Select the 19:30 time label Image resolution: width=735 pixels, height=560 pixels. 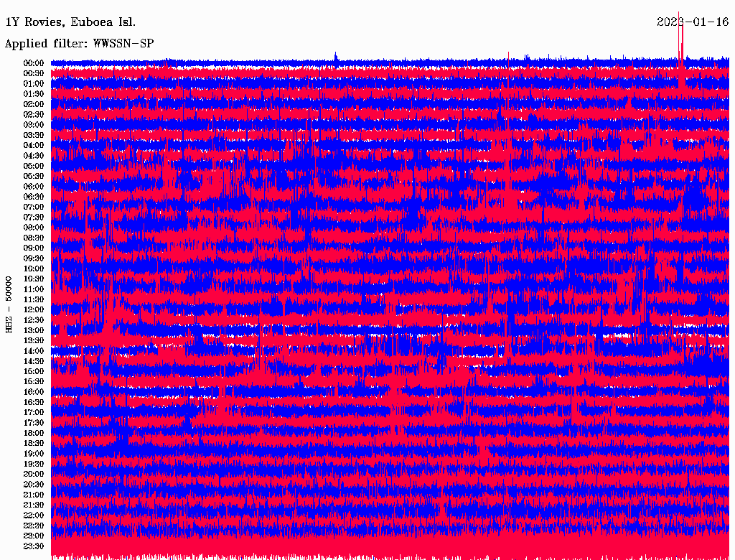coord(34,464)
